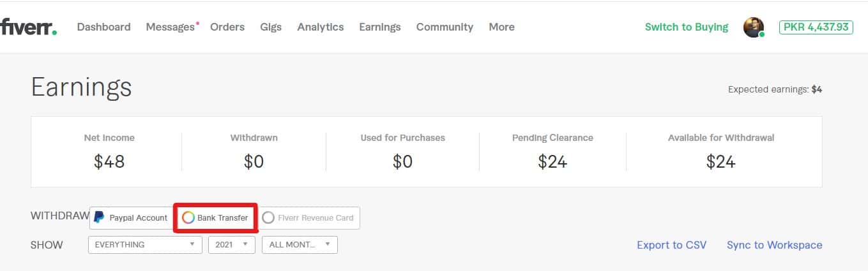Click the Bank Transfer colorful ring icon
This screenshot has height=271, width=868.
tap(188, 218)
